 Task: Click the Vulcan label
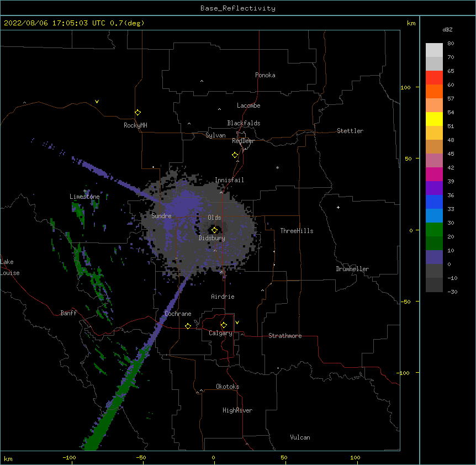(x=300, y=437)
